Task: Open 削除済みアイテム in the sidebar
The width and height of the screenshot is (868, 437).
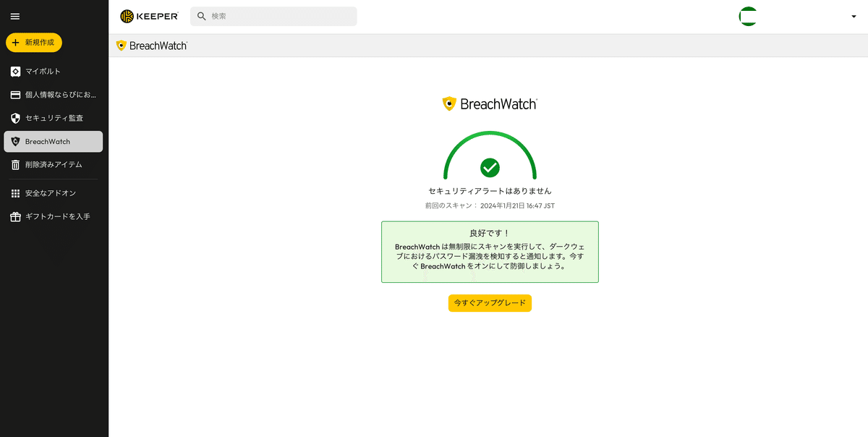Action: [54, 165]
